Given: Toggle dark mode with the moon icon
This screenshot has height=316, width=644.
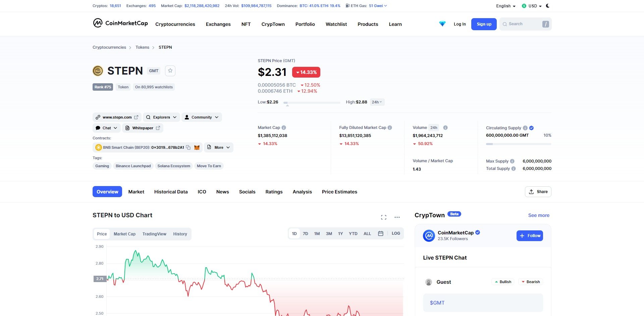Looking at the screenshot, I should tap(548, 6).
